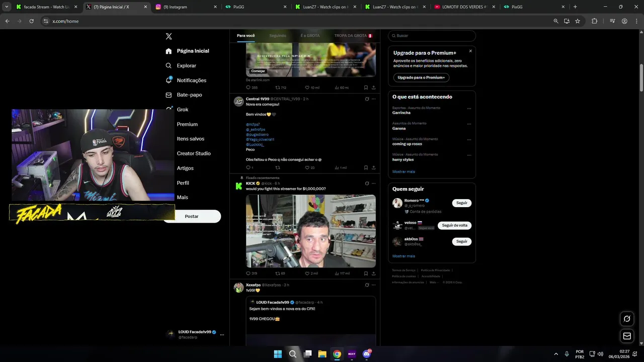This screenshot has height=362, width=644.
Task: Open File Explorer from the taskbar
Action: tap(322, 354)
